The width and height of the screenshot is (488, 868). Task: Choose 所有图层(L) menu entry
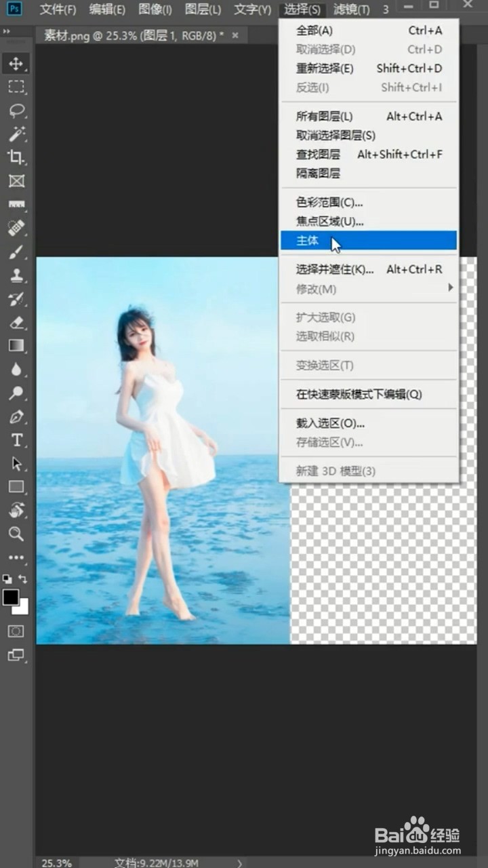[x=369, y=117]
